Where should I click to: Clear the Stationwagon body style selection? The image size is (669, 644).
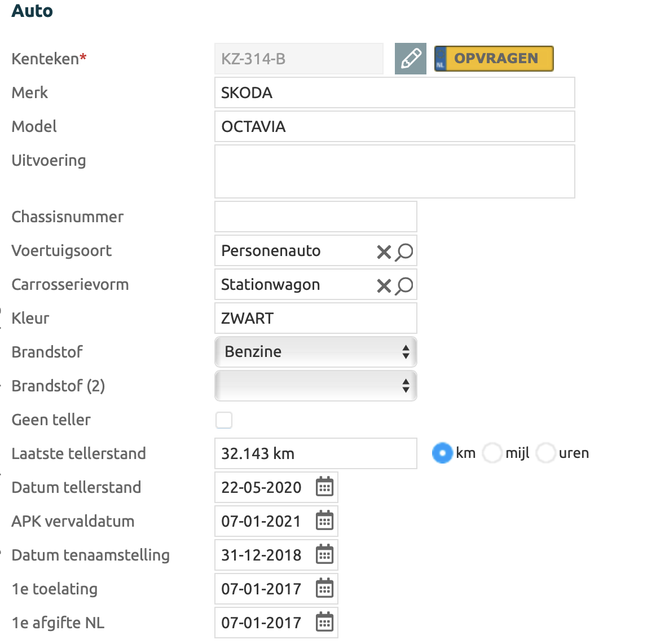pos(384,285)
